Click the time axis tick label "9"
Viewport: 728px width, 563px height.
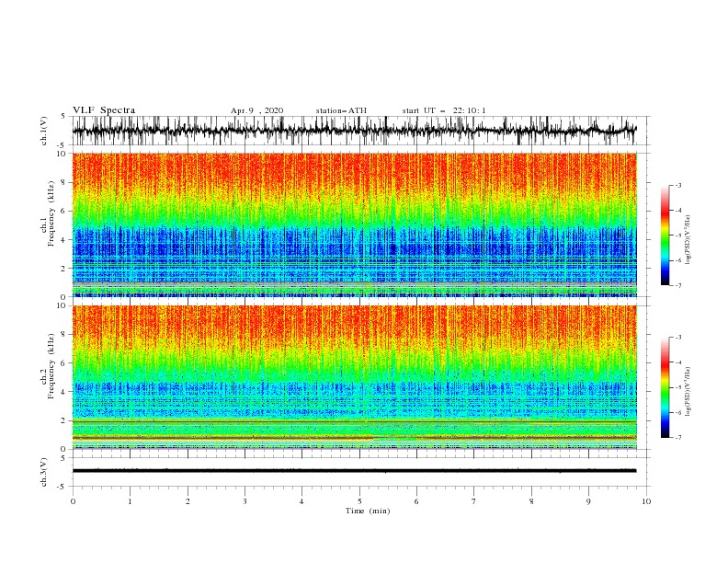click(588, 501)
